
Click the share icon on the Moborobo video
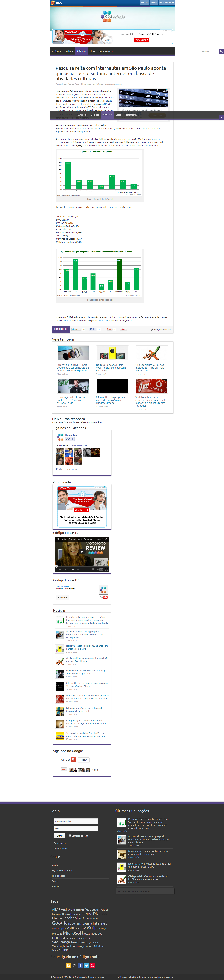[106, 539]
